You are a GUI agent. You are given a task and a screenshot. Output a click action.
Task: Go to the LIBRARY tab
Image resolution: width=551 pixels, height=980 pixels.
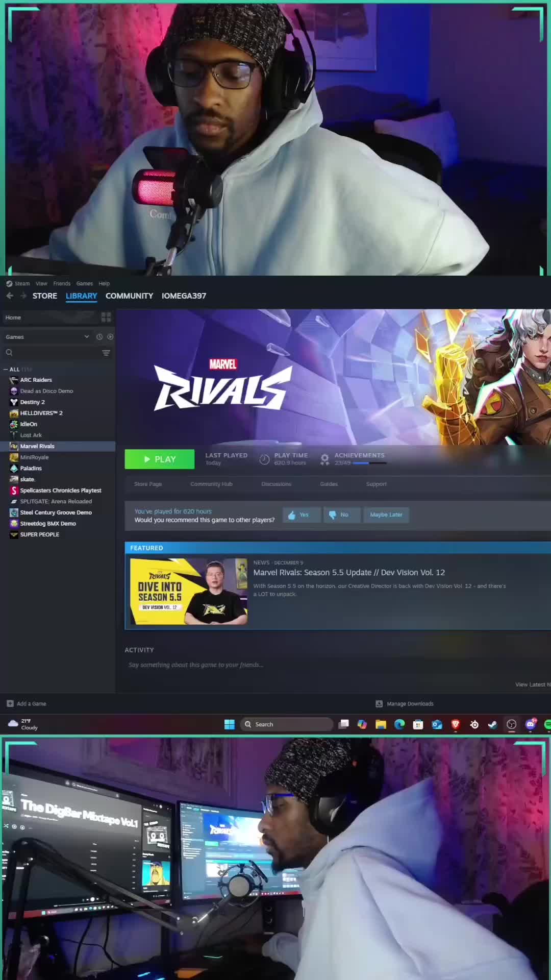tap(81, 296)
